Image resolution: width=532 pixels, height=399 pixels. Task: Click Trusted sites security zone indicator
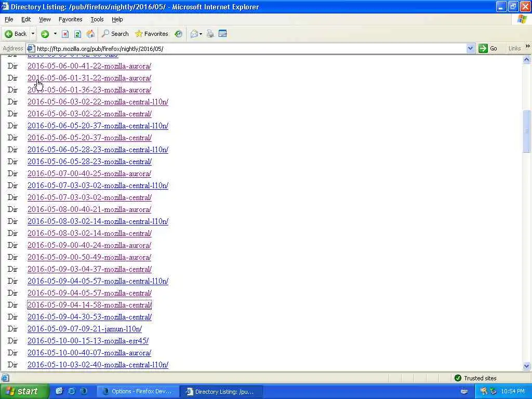475,378
